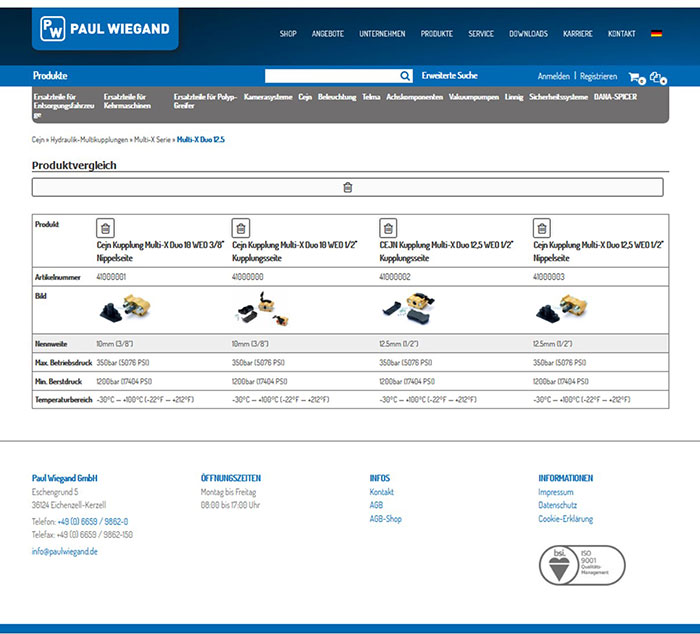
Task: Open the shopping cart icon
Action: [x=637, y=78]
